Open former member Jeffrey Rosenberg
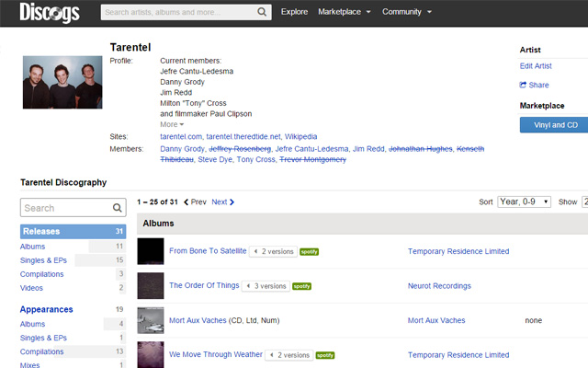 (240, 149)
